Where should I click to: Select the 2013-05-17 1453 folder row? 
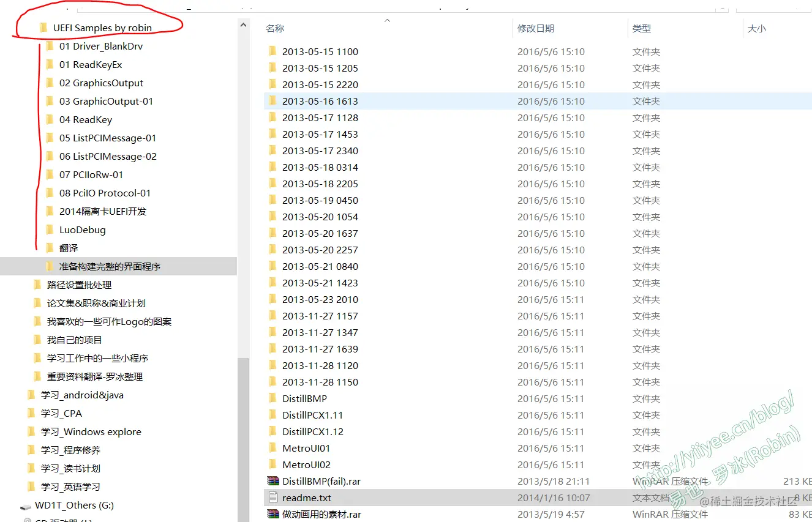pos(538,135)
